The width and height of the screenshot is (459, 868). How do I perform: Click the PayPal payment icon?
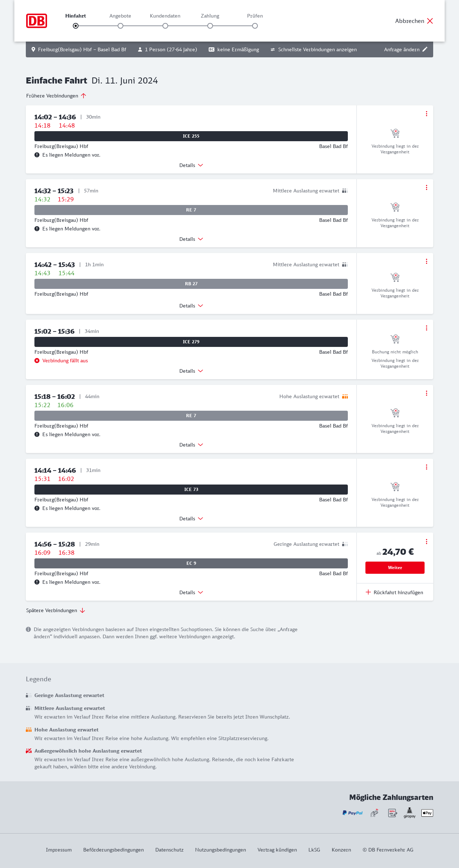point(352,813)
